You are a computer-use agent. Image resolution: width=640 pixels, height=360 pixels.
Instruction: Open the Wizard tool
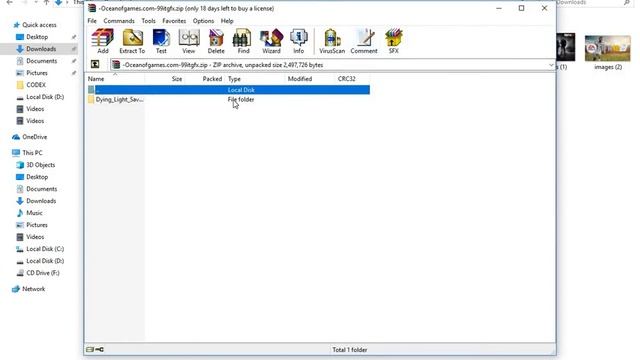271,41
